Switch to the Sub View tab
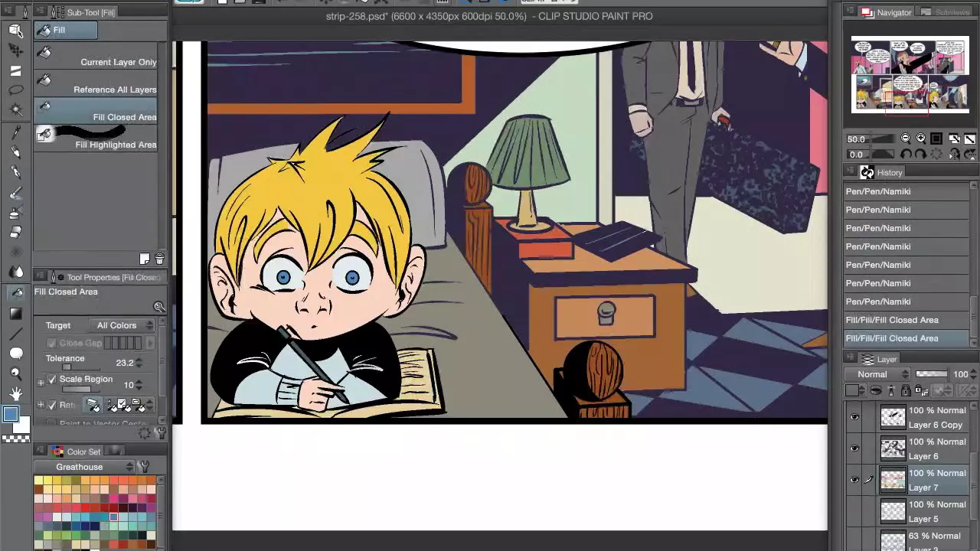 pyautogui.click(x=946, y=12)
